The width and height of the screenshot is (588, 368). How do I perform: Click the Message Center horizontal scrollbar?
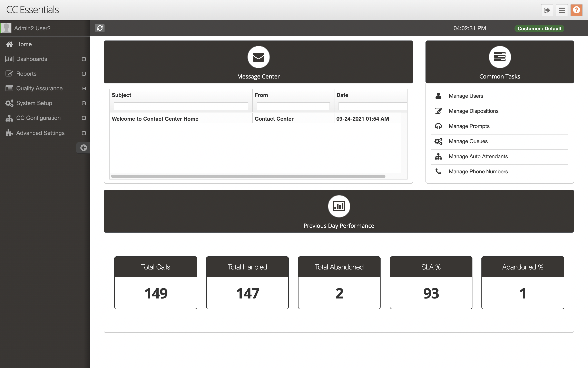pos(248,176)
